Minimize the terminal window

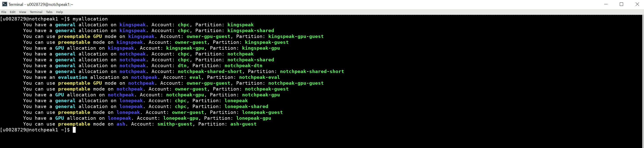click(x=606, y=4)
